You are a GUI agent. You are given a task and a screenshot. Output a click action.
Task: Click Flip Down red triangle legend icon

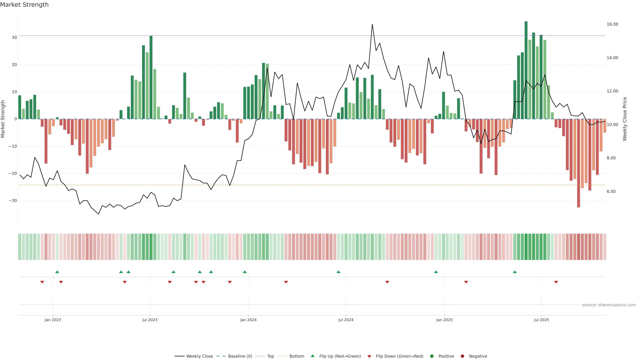point(369,356)
